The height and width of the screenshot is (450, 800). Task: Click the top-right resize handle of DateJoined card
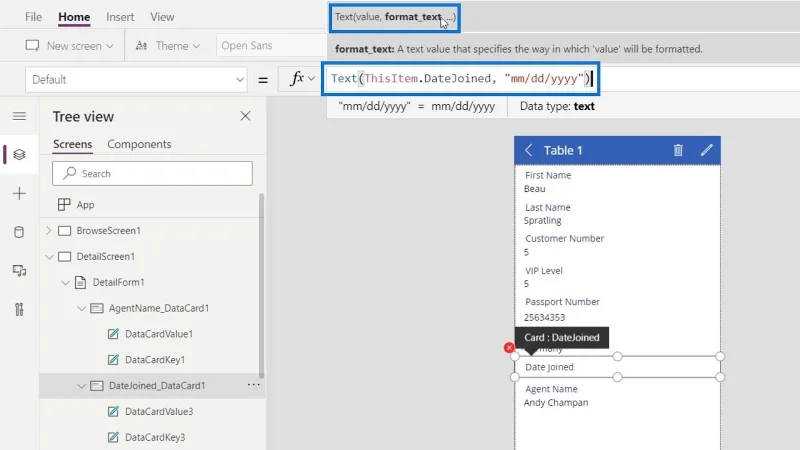[x=720, y=356]
